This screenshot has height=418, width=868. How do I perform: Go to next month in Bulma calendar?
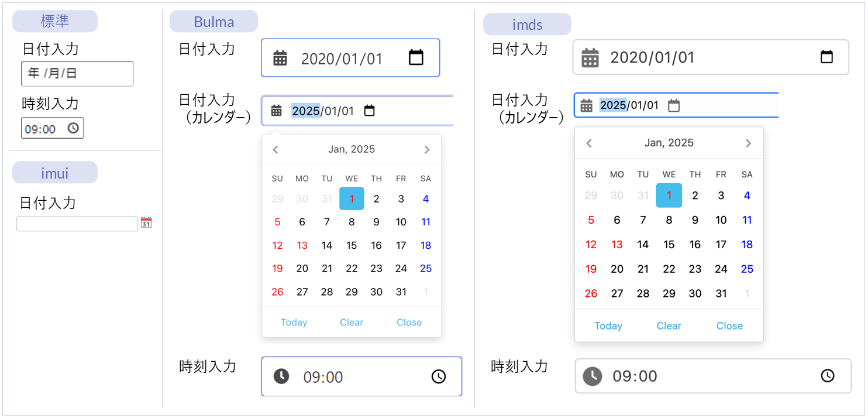(x=427, y=149)
